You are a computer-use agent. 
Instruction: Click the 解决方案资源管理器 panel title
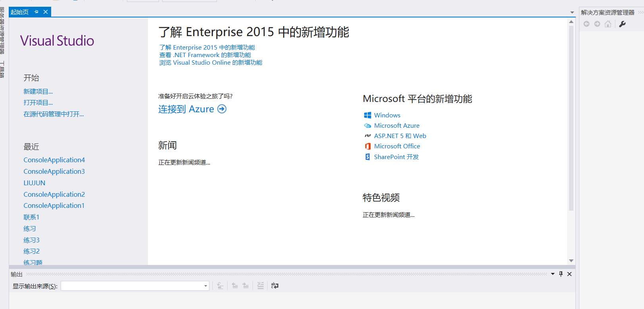coord(608,13)
